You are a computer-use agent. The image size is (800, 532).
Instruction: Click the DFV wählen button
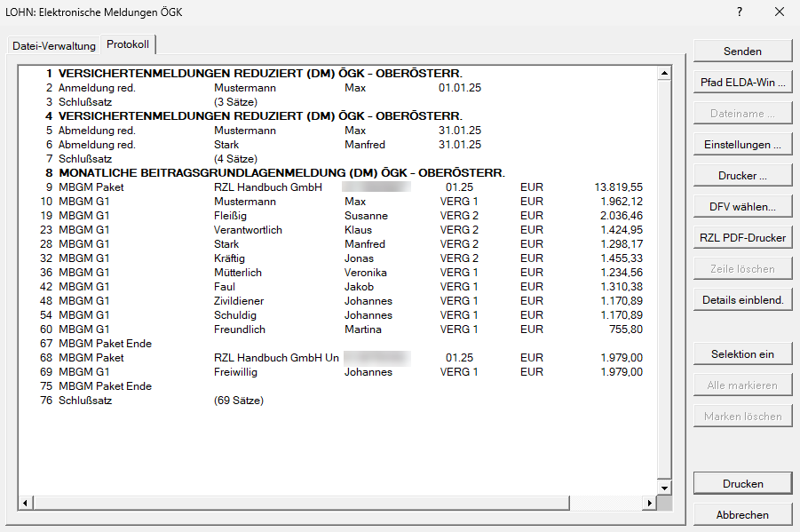(742, 207)
